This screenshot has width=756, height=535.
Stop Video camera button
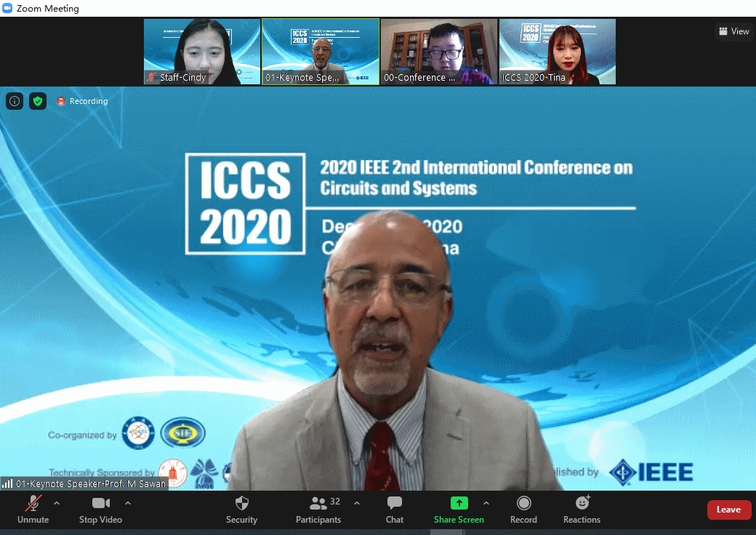click(x=100, y=509)
